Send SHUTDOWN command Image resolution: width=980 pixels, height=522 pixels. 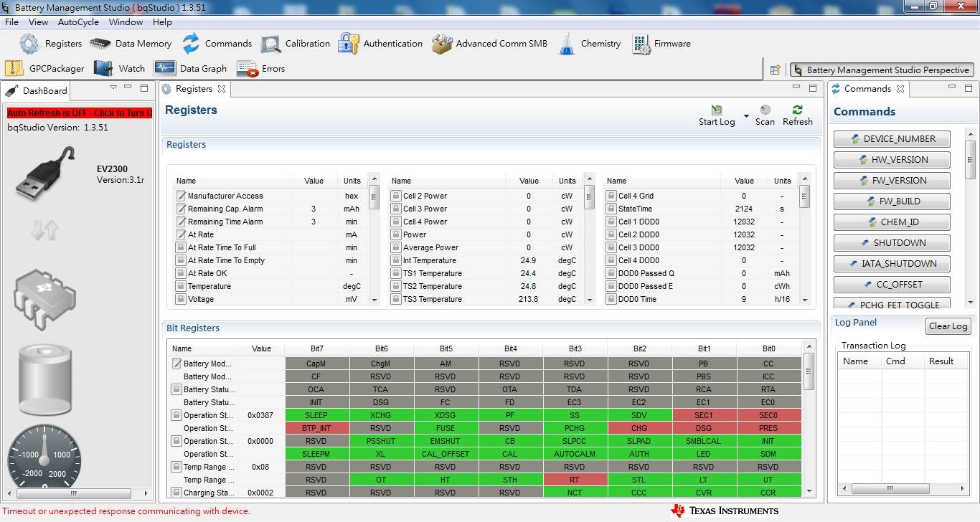(x=892, y=243)
